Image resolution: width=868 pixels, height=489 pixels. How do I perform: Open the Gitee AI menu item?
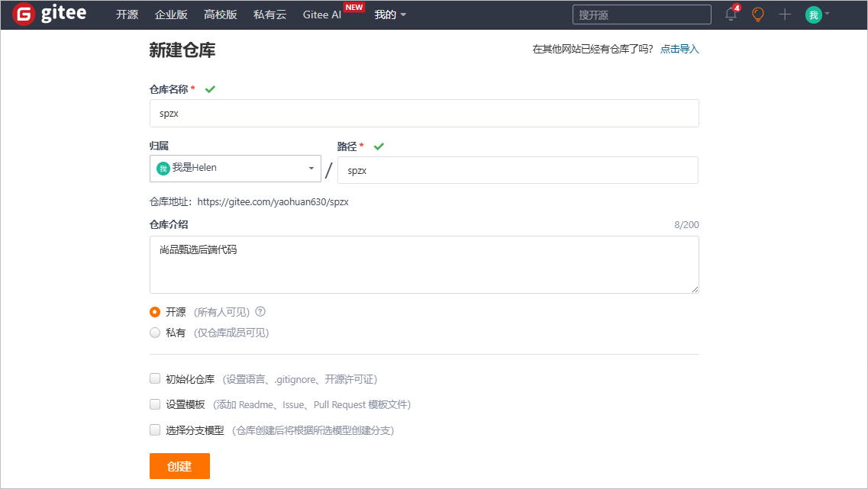[x=321, y=15]
